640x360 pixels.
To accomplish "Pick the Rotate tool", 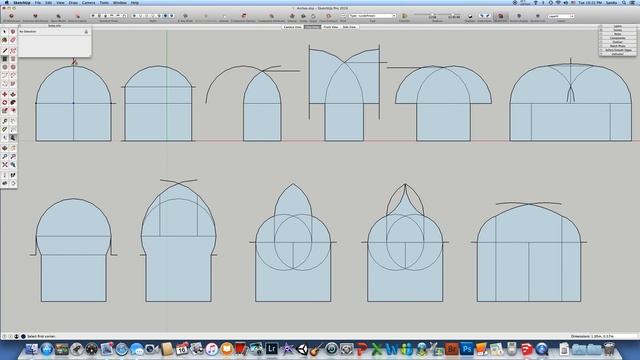I will pos(4,102).
